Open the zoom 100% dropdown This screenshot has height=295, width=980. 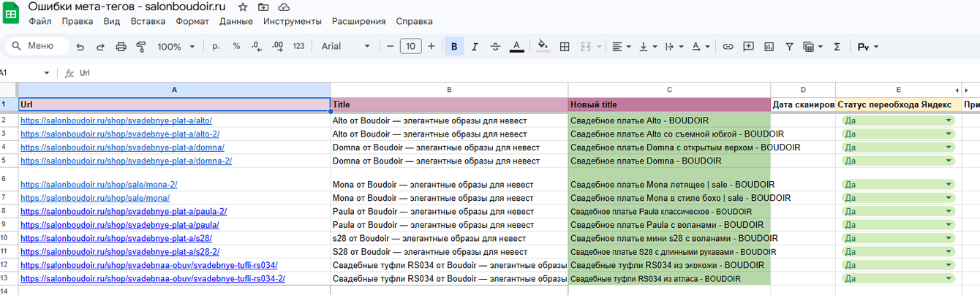pos(175,46)
